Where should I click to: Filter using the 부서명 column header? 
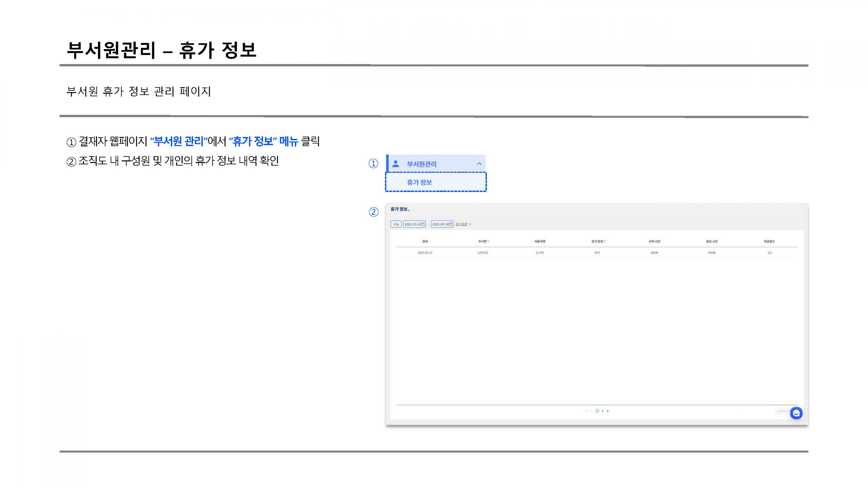pyautogui.click(x=483, y=241)
